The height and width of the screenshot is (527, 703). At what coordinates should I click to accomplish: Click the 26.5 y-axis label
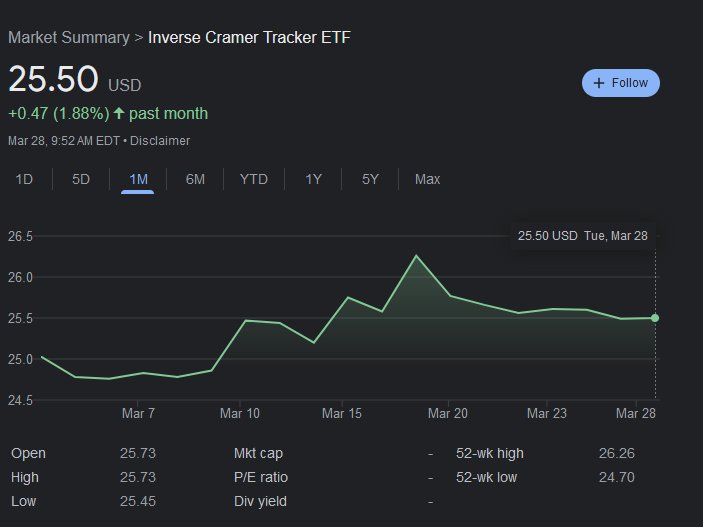[x=20, y=236]
